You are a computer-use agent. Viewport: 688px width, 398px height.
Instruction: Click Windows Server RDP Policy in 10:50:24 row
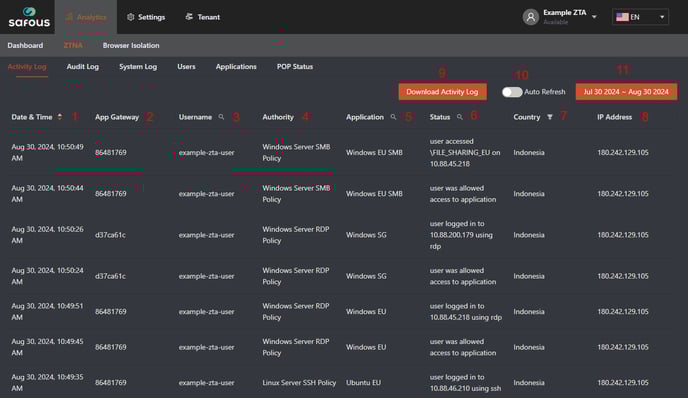[296, 276]
